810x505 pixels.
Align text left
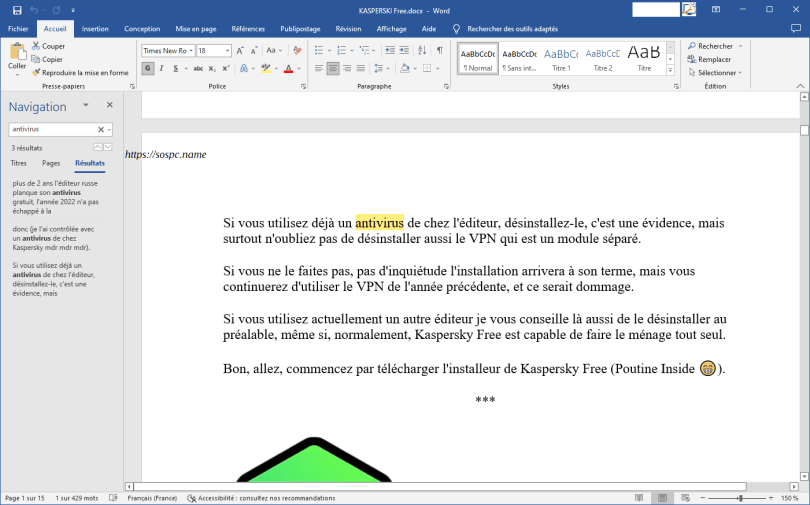[319, 68]
